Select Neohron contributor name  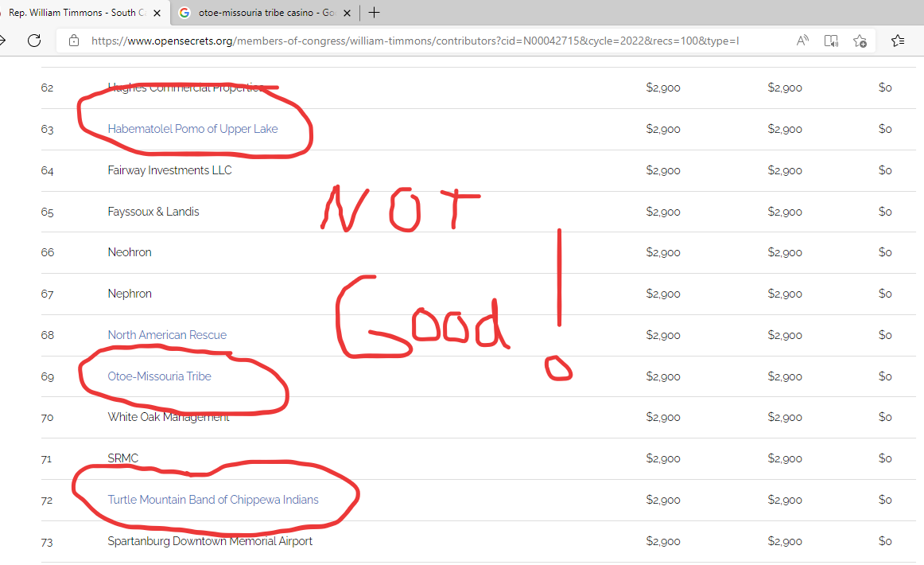[130, 252]
